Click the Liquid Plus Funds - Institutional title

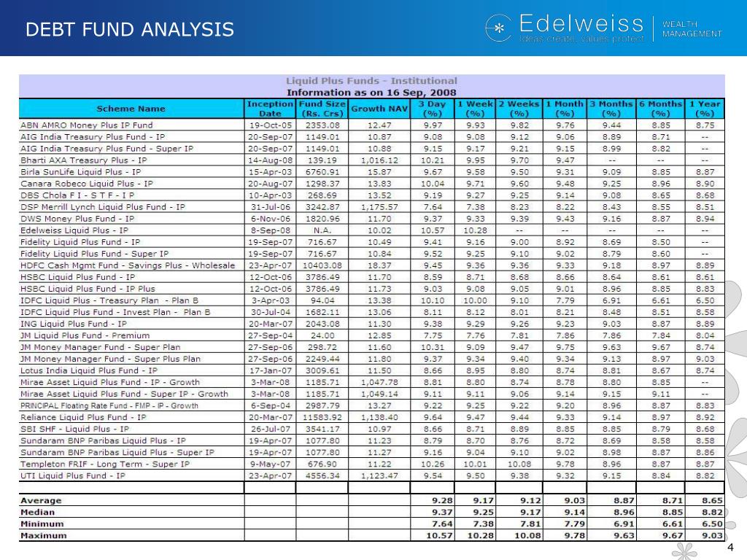click(x=371, y=80)
